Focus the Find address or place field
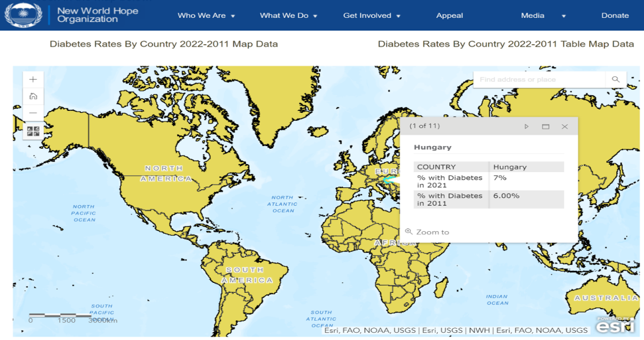The image size is (644, 340). point(539,80)
